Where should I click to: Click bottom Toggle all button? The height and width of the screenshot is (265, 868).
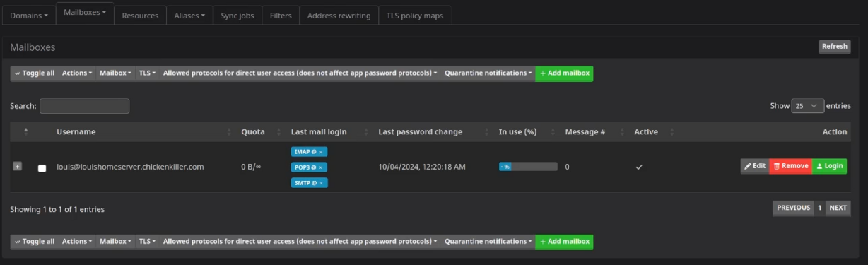[35, 242]
